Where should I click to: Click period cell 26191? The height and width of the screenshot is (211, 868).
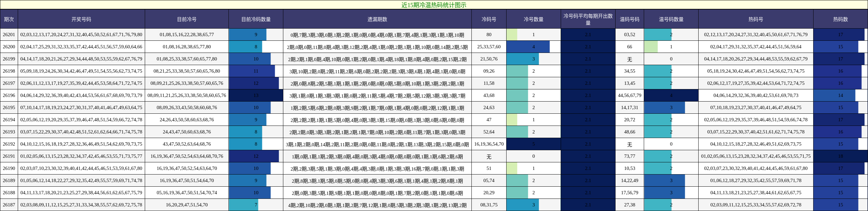9,156
